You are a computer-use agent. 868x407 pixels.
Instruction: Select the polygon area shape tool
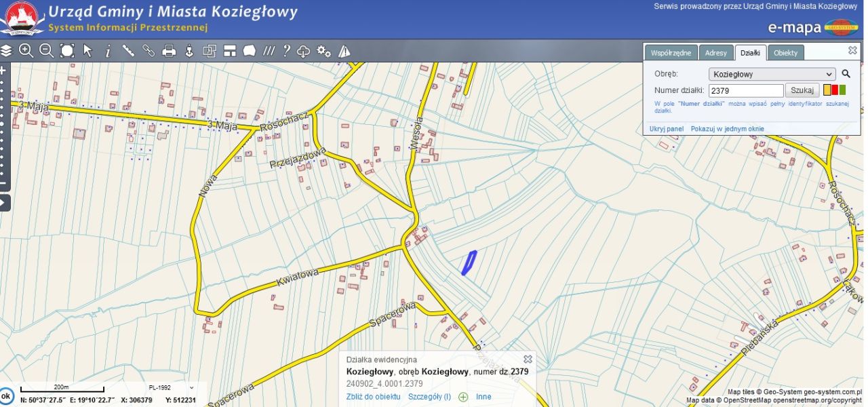(x=250, y=51)
